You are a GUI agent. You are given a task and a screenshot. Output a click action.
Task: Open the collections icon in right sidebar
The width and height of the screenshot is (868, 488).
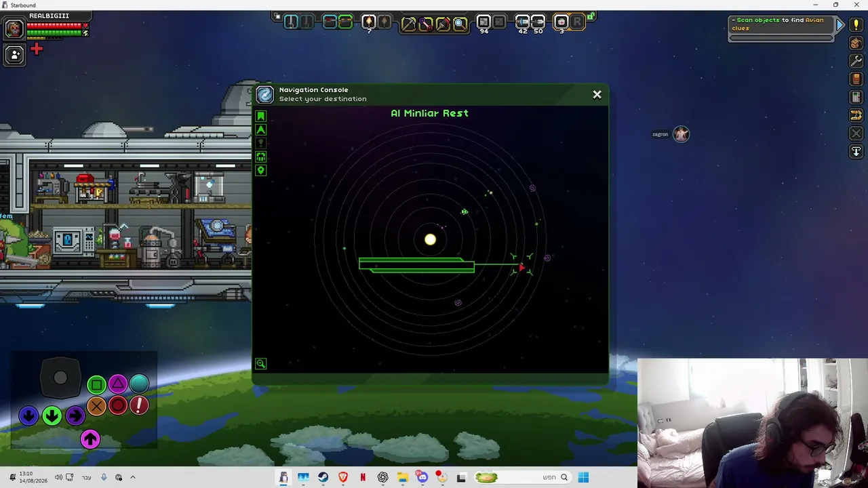(x=856, y=115)
